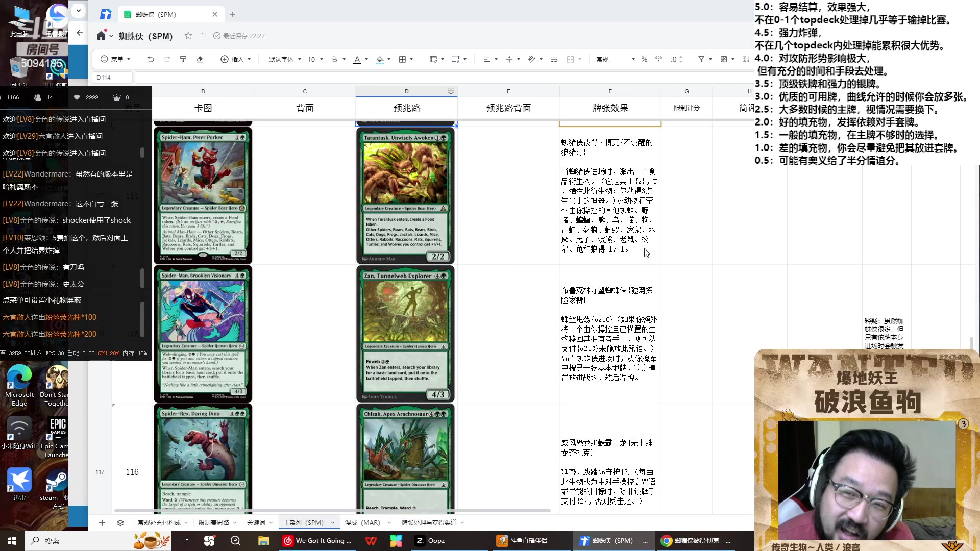Toggle the text wrap icon
This screenshot has height=551, width=980.
point(554,59)
